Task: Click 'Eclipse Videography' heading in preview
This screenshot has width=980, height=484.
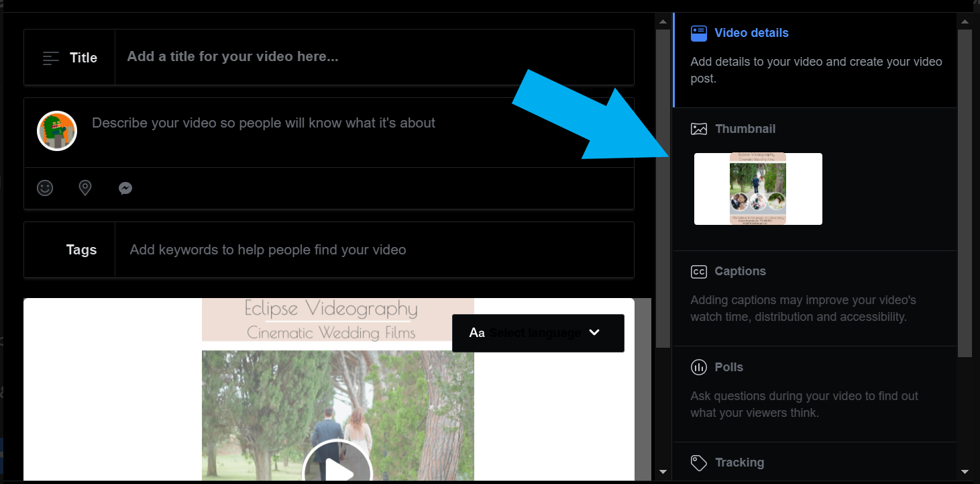Action: pyautogui.click(x=331, y=309)
